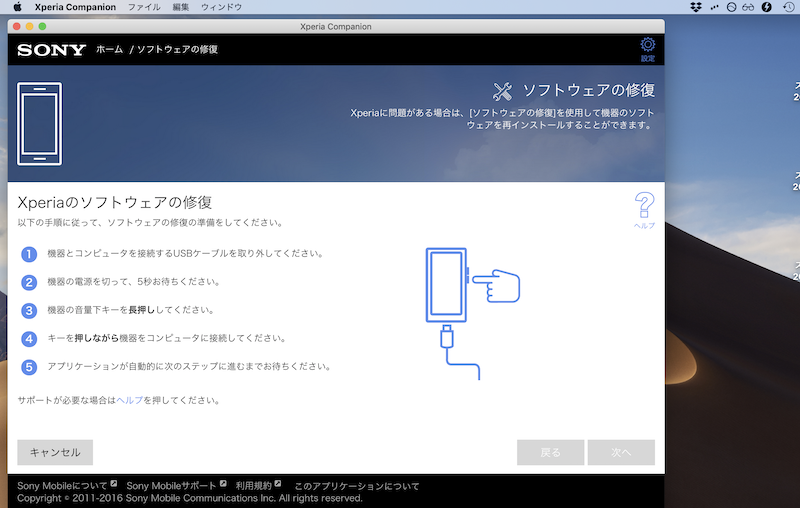The height and width of the screenshot is (508, 800).
Task: Open the Apple menu
Action: (x=17, y=7)
